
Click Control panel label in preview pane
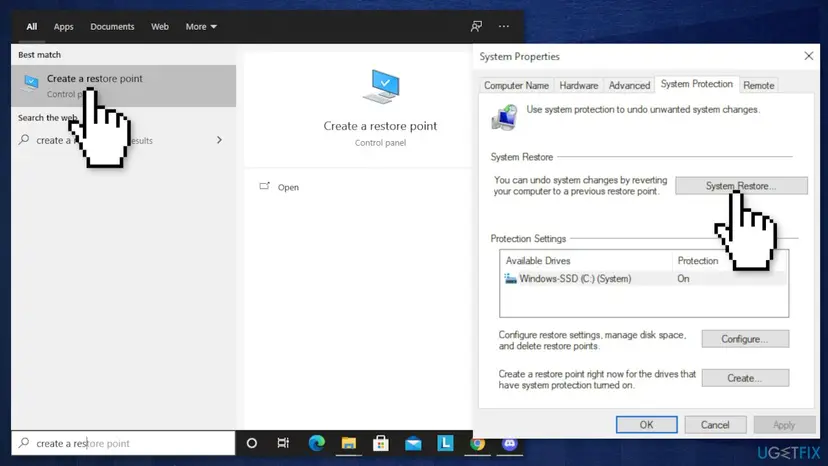pyautogui.click(x=380, y=143)
